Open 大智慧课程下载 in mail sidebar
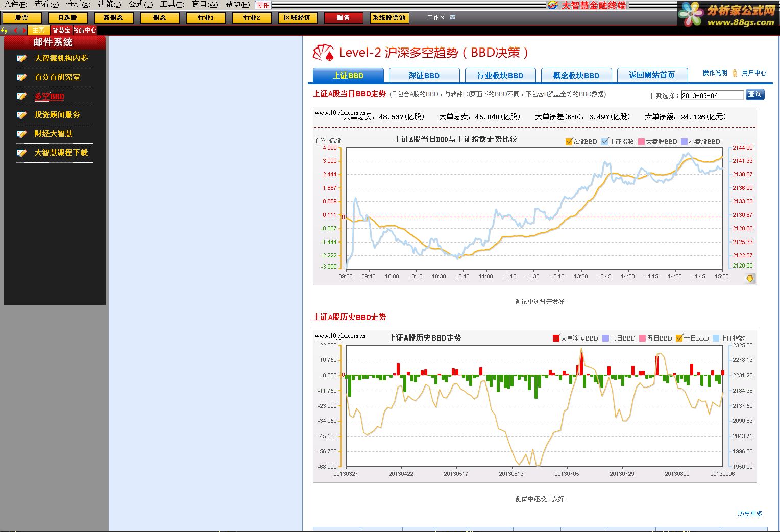Image resolution: width=780 pixels, height=532 pixels. pos(61,153)
